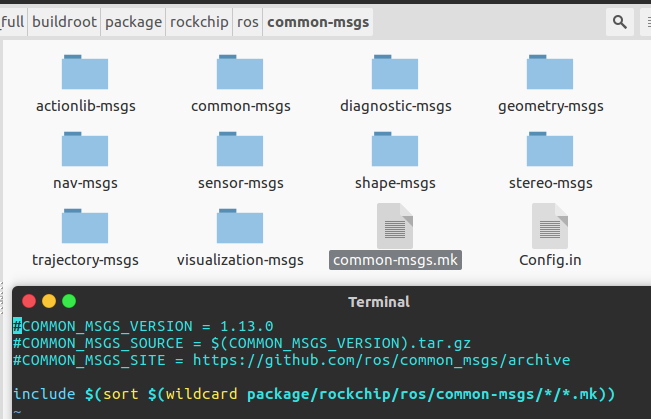Click the common-msgs.mk file name label

[x=395, y=260]
